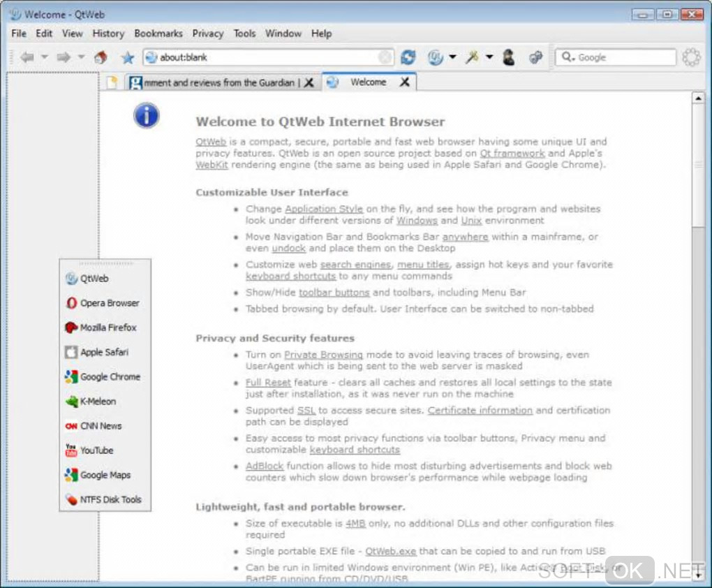Click the link chain toolbar icon

(536, 57)
